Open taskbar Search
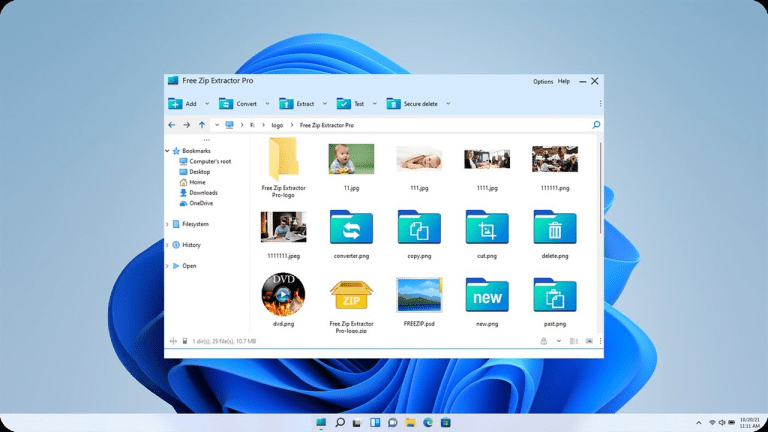Image resolution: width=768 pixels, height=432 pixels. click(x=339, y=422)
